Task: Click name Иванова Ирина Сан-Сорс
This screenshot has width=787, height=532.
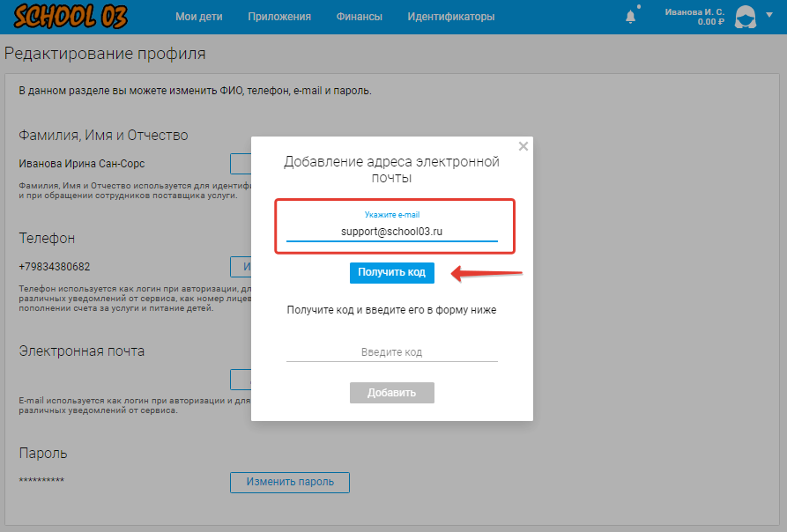Action: click(x=82, y=164)
